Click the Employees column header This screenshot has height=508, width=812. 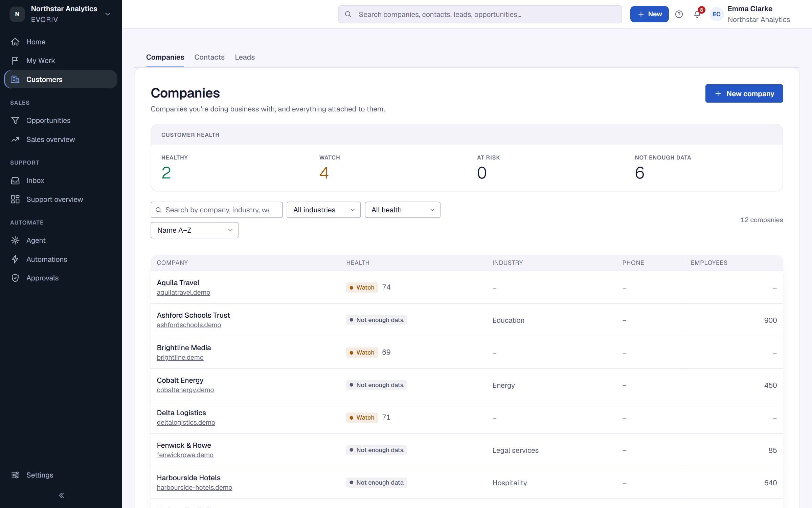(x=709, y=263)
